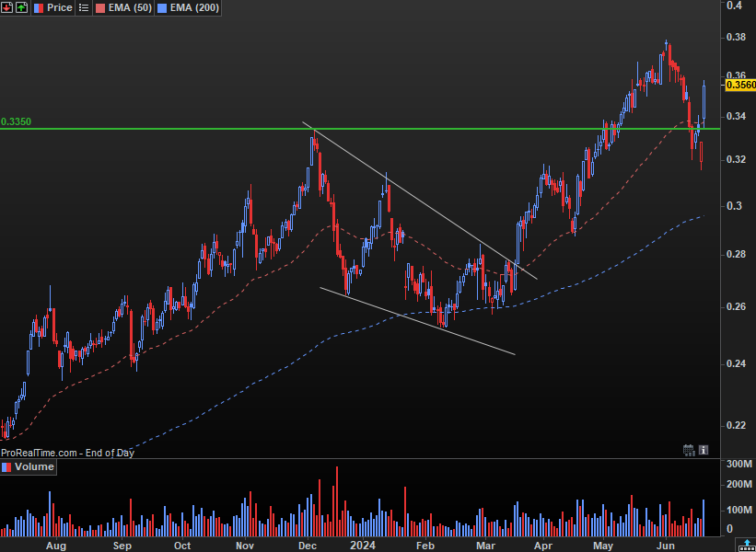Click the red EMA (50) color swatch
Viewport: 756px width, 552px height.
tap(100, 7)
